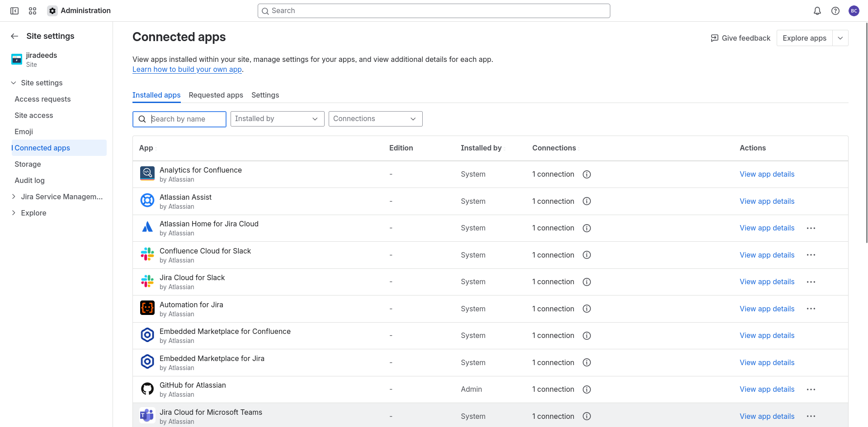
Task: Toggle the sidebar collapse icon
Action: (x=14, y=11)
